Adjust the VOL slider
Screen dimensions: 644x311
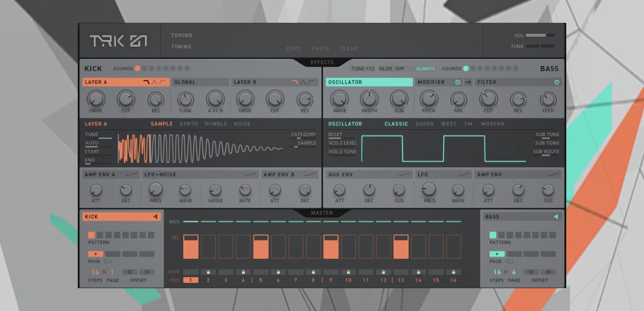[x=540, y=36]
